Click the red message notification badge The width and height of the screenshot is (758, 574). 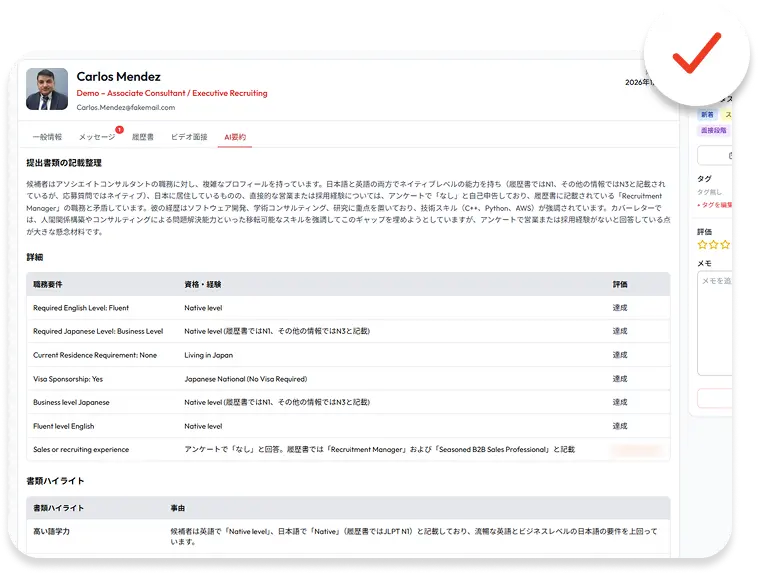[119, 130]
